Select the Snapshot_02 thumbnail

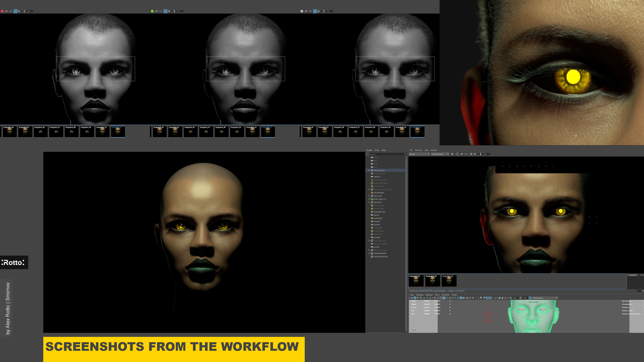tap(433, 281)
